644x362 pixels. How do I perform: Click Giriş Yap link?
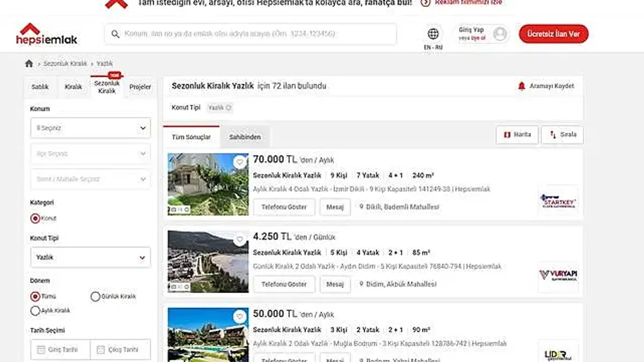pyautogui.click(x=471, y=30)
